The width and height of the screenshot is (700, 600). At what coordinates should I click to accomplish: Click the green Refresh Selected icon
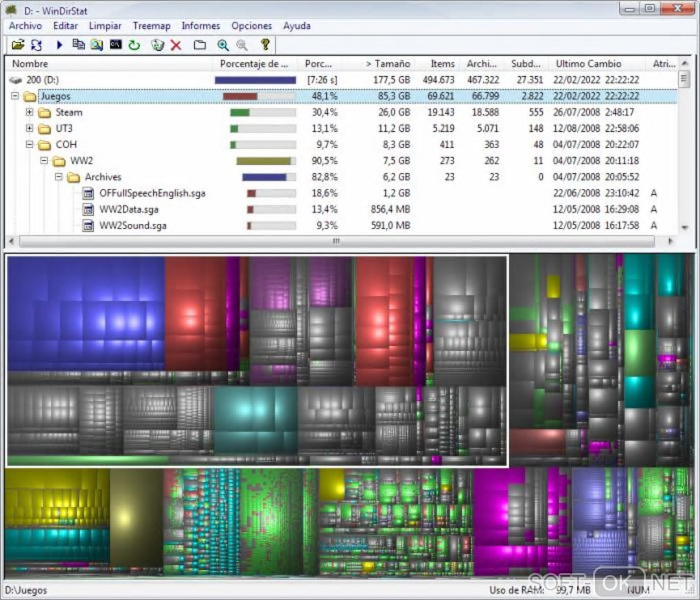coord(135,45)
